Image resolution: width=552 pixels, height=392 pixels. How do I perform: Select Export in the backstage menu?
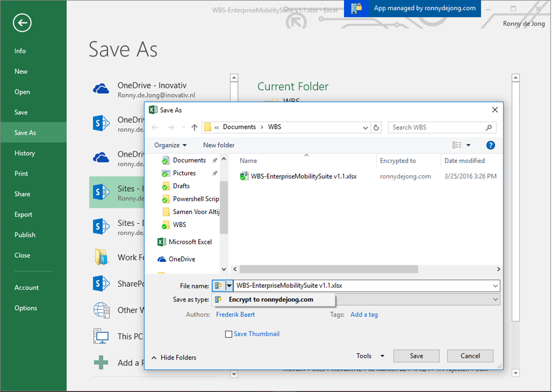click(24, 215)
